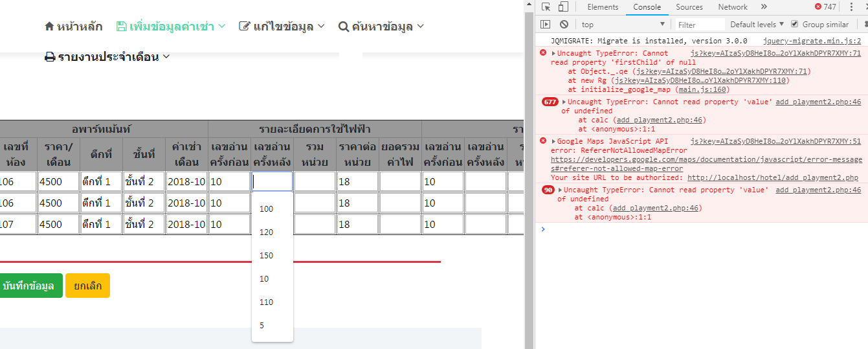Screen dimensions: 868x349
Task: Choose 150 from the autocomplete suggestions
Action: 266,256
